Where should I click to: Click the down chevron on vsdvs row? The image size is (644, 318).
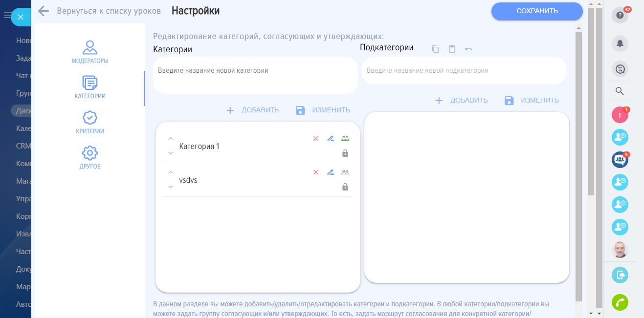click(x=171, y=187)
